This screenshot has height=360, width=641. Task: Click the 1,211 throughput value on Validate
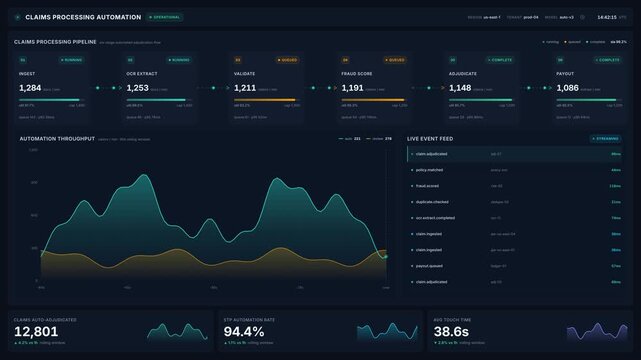click(245, 88)
